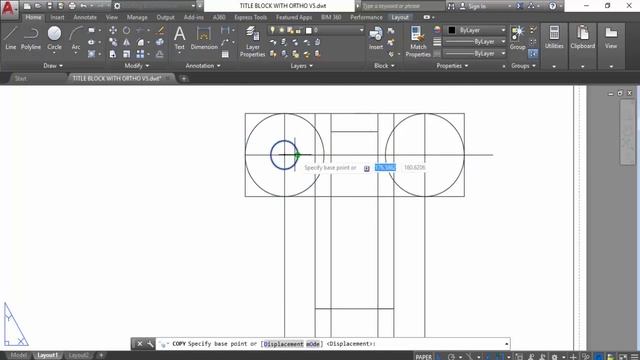Screen dimensions: 640x360
Task: Click the Insert block icon
Action: [x=376, y=38]
